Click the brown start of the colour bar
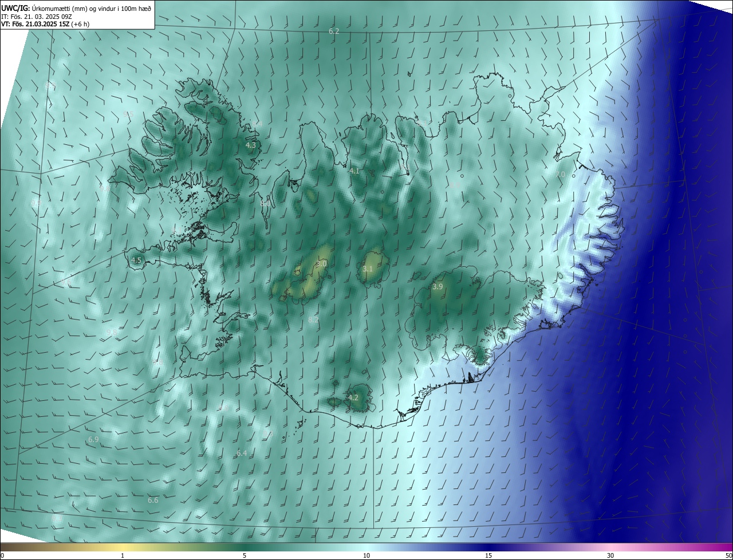The image size is (733, 560). point(5,547)
